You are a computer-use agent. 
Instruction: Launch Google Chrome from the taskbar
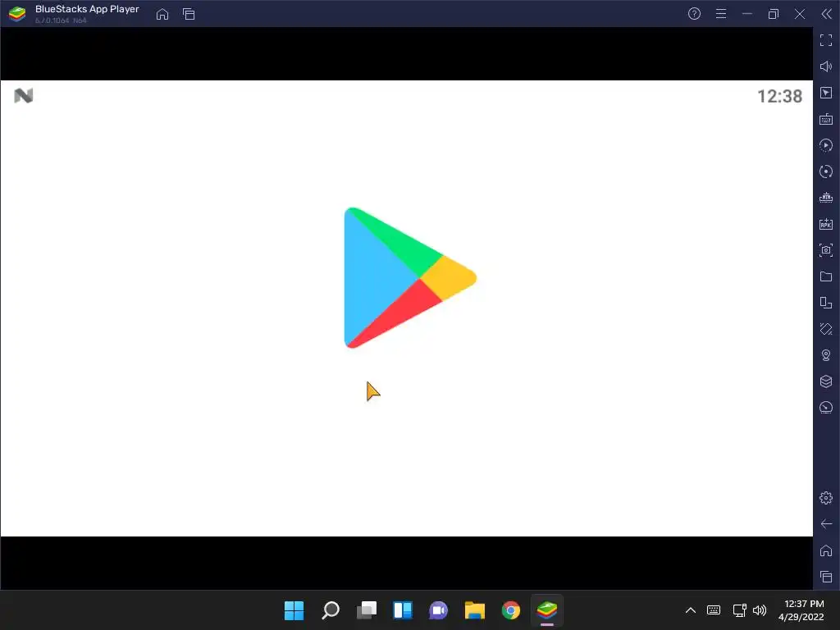pyautogui.click(x=511, y=610)
